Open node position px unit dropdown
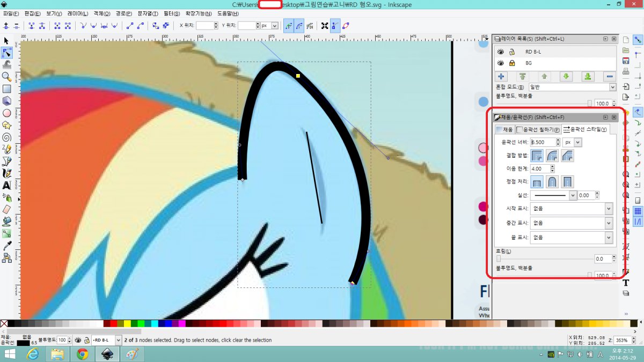Image resolution: width=644 pixels, height=362 pixels. coord(269,25)
